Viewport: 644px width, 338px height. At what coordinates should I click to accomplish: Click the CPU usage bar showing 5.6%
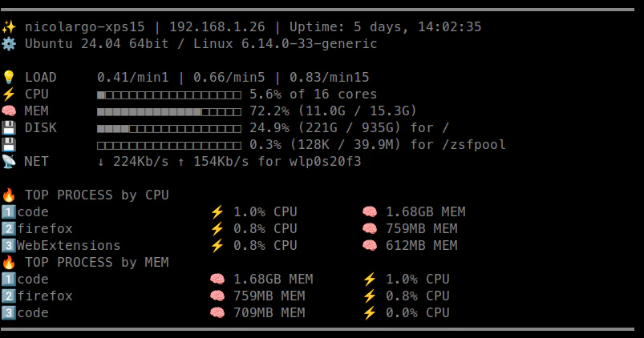click(168, 95)
